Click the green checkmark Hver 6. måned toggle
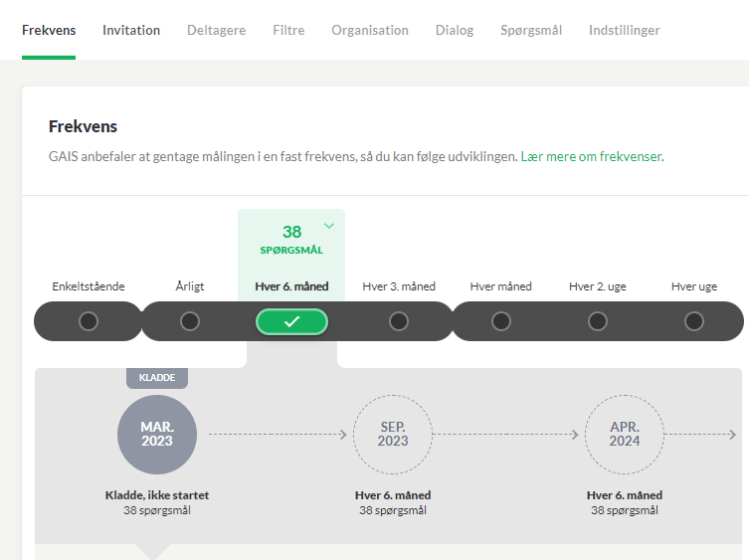This screenshot has width=749, height=560. 291,321
